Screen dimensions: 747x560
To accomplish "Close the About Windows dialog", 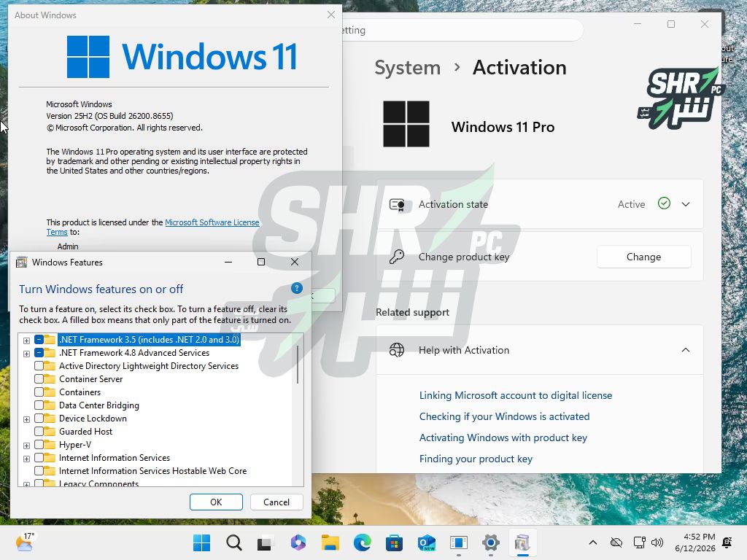I will pyautogui.click(x=331, y=15).
